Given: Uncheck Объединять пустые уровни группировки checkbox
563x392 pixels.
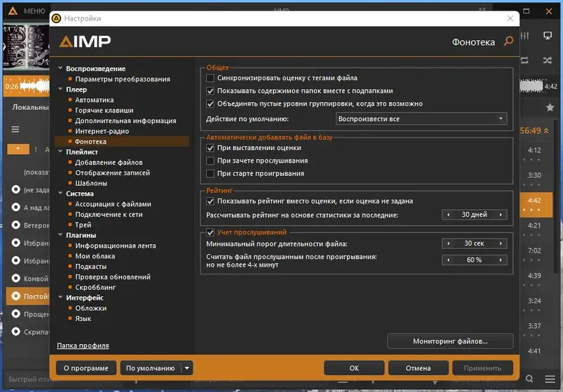Looking at the screenshot, I should [210, 103].
